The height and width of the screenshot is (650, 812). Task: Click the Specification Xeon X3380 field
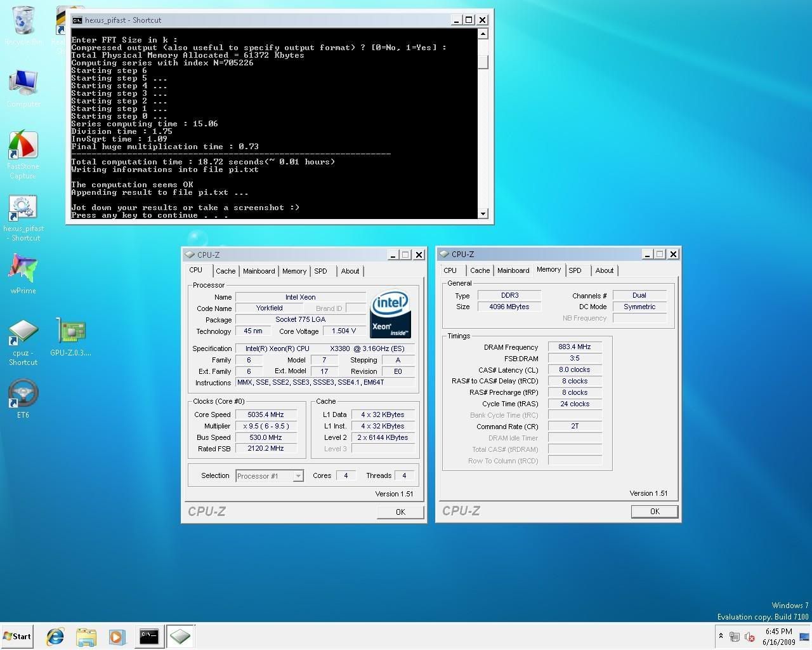pyautogui.click(x=325, y=348)
